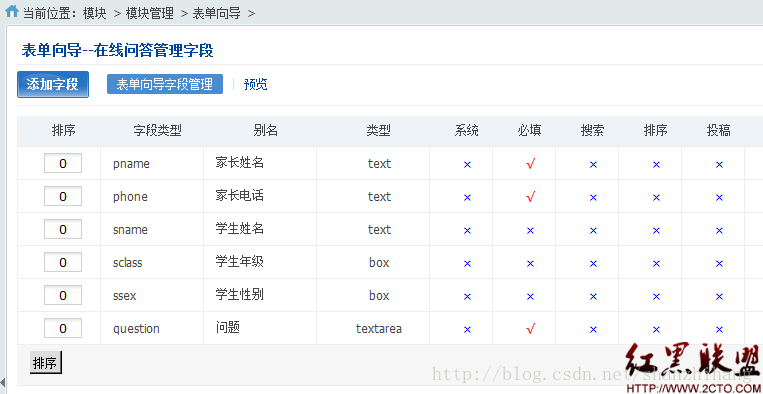763x394 pixels.
Task: Click the 搜索 cross icon for ssex
Action: (x=593, y=297)
